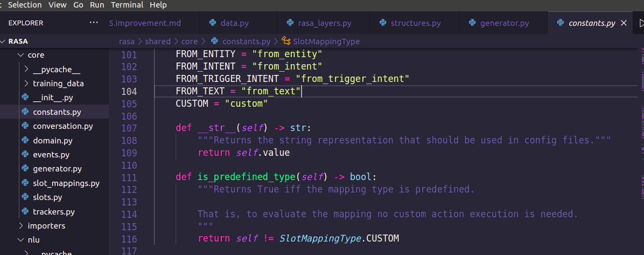Open Explorer more actions ellipsis
644x255 pixels.
click(x=94, y=23)
